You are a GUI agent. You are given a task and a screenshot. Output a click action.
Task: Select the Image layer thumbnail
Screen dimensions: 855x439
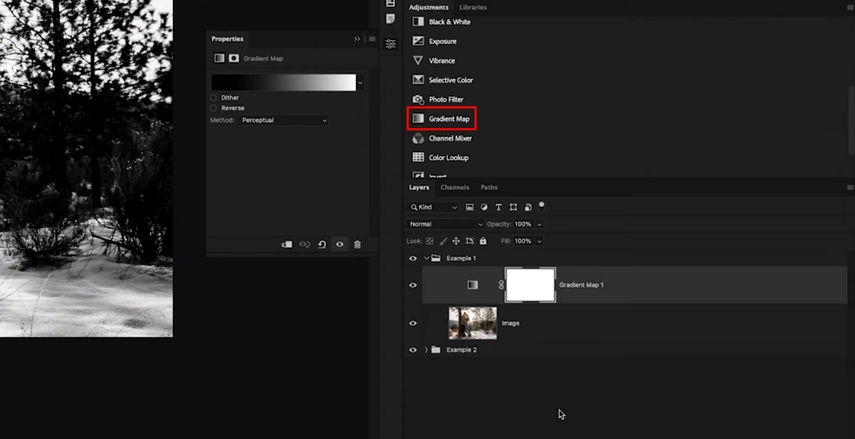pyautogui.click(x=472, y=323)
